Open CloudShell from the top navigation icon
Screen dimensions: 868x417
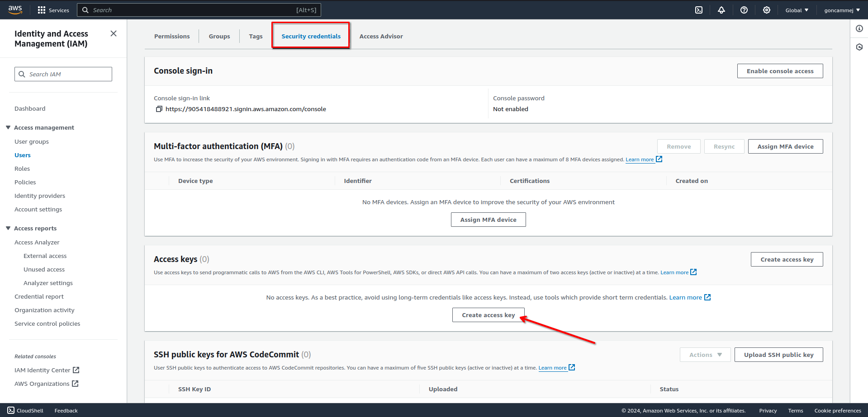[699, 10]
